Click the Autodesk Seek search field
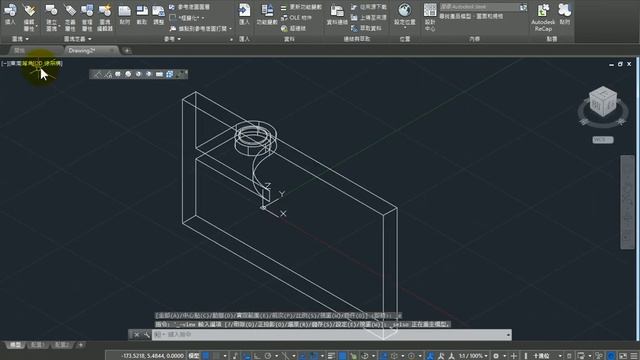The image size is (640, 360). [x=479, y=7]
